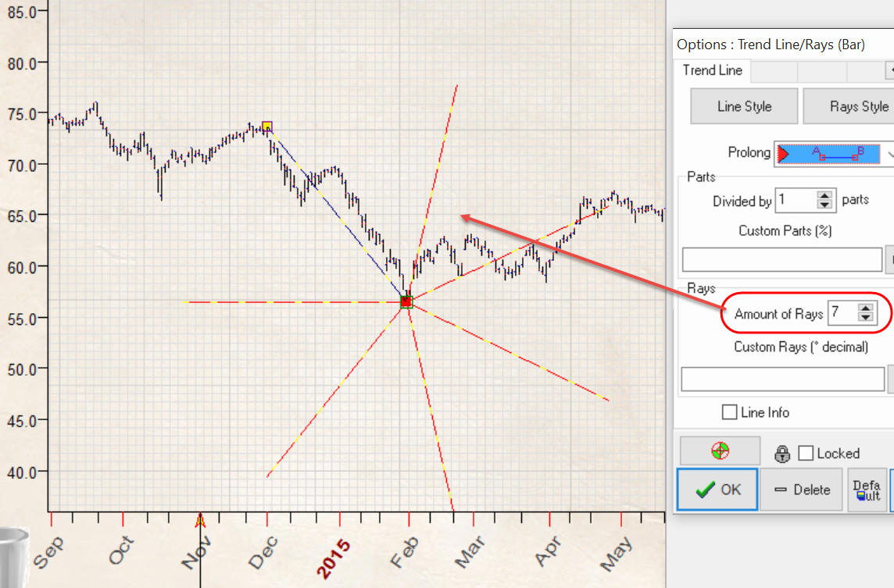Click the 'Apr' month label
This screenshot has width=894, height=588.
click(549, 551)
